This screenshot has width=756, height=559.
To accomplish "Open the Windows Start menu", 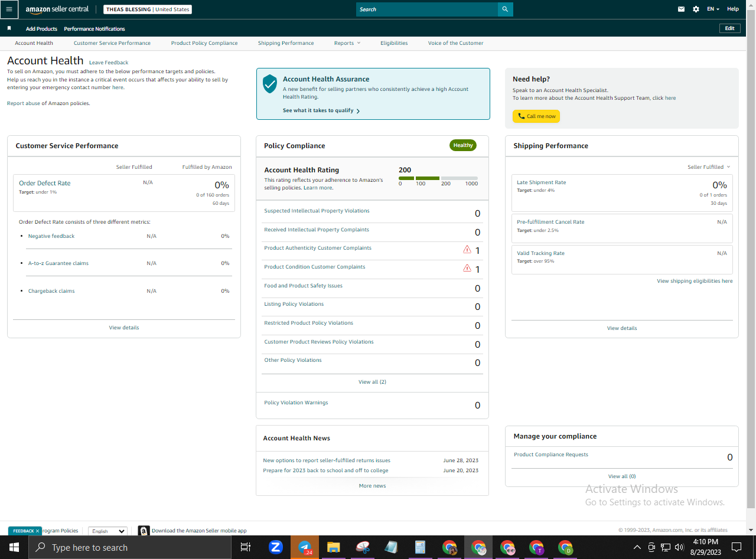I will tap(14, 547).
